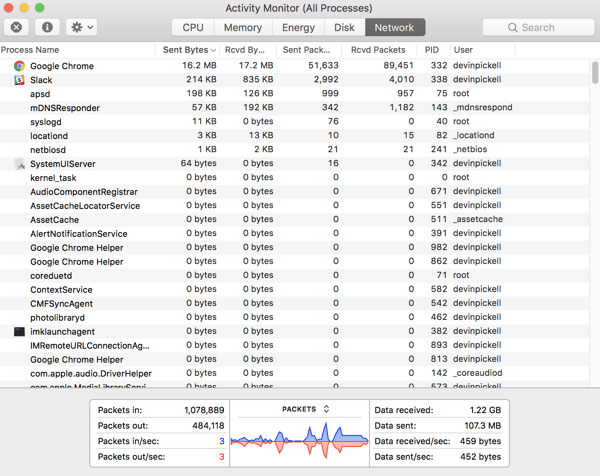Click the imklaunchagent terminal icon
The image size is (600, 476).
(19, 331)
